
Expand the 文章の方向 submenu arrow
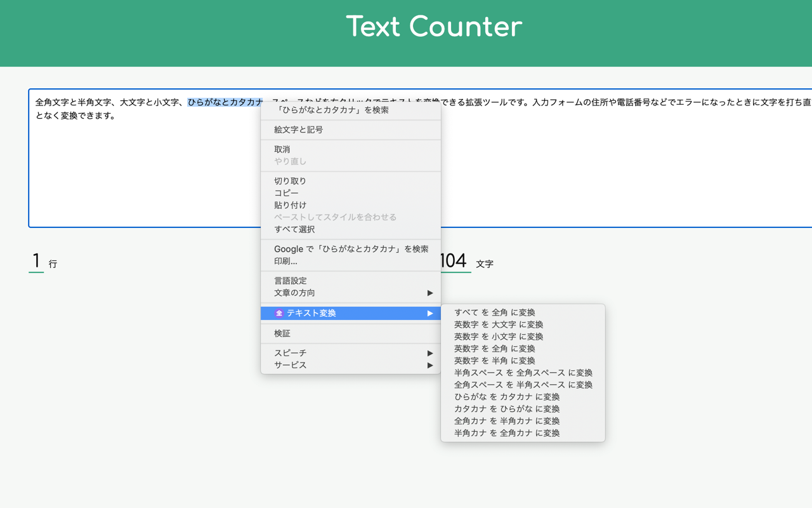click(x=430, y=293)
